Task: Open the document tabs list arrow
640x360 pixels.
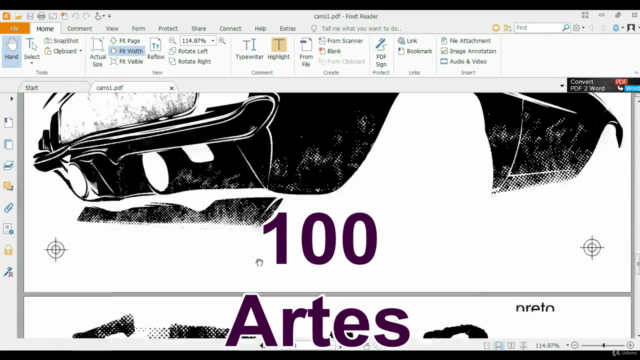Action: [x=562, y=86]
